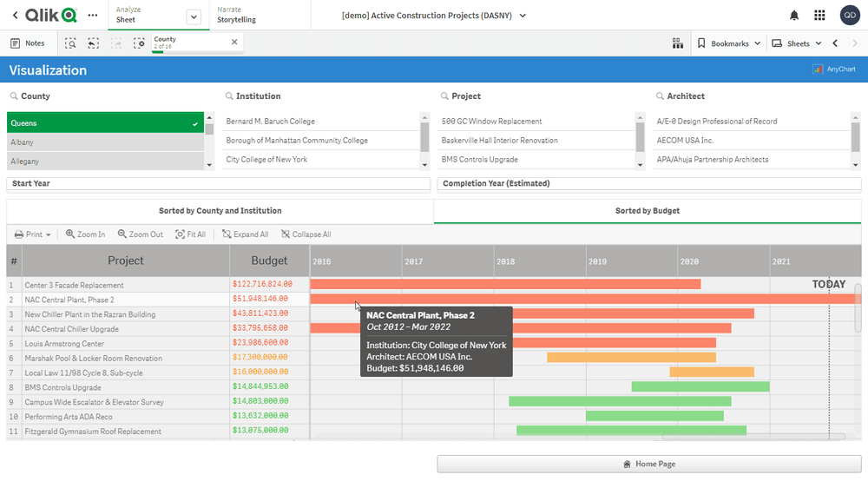This screenshot has width=868, height=488.
Task: Clear all selections icon
Action: click(x=139, y=43)
